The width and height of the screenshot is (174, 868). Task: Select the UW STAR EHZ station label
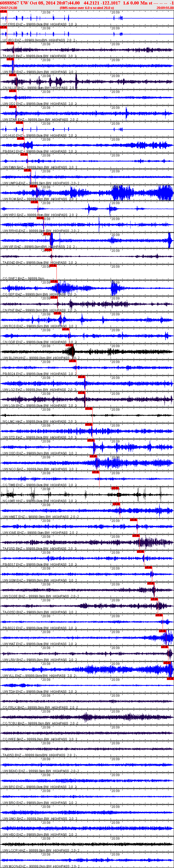(41, 120)
